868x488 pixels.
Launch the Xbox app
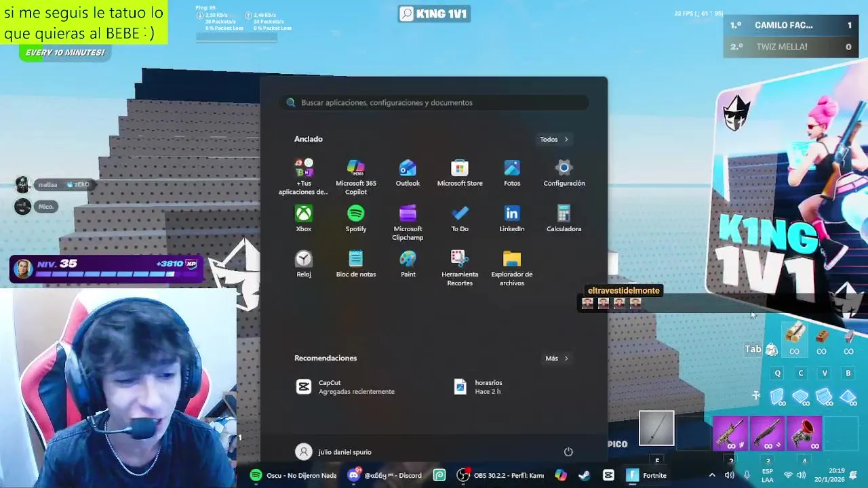pos(304,218)
